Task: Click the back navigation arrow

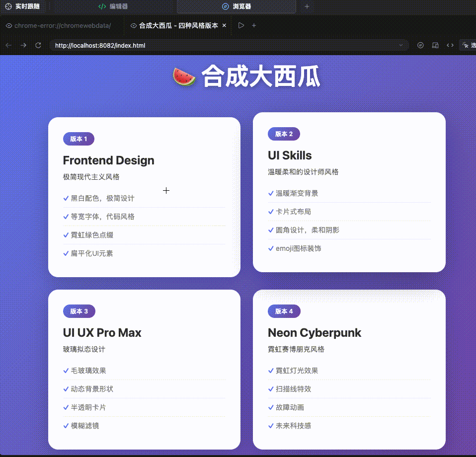Action: (x=8, y=45)
